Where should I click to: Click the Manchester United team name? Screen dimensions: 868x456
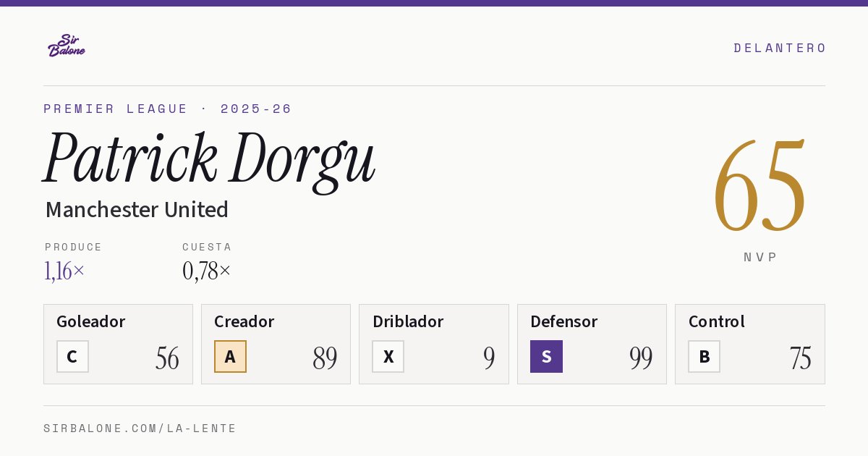pos(137,210)
